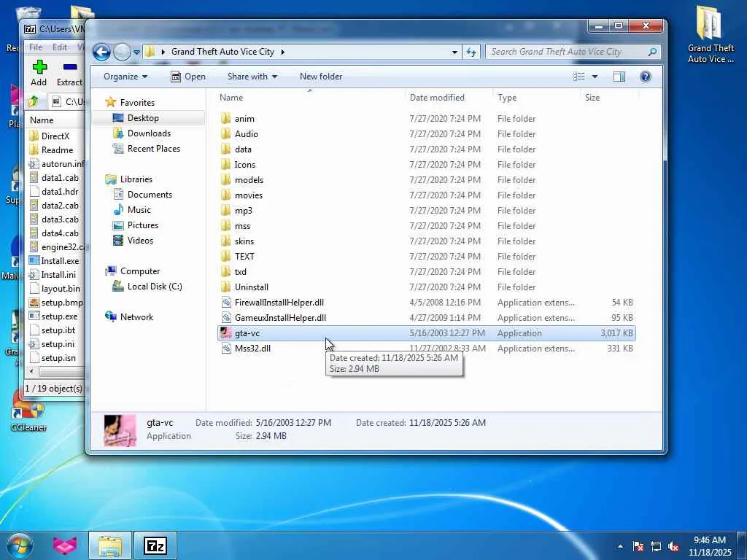
Task: Select the movies folder icon
Action: coord(226,195)
